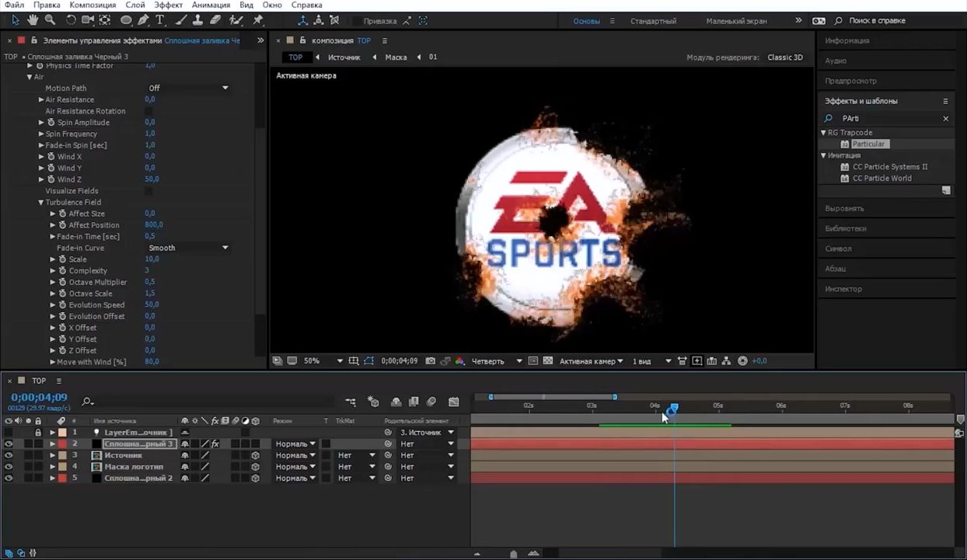967x560 pixels.
Task: Switch to the Стандартный workspace
Action: 653,21
